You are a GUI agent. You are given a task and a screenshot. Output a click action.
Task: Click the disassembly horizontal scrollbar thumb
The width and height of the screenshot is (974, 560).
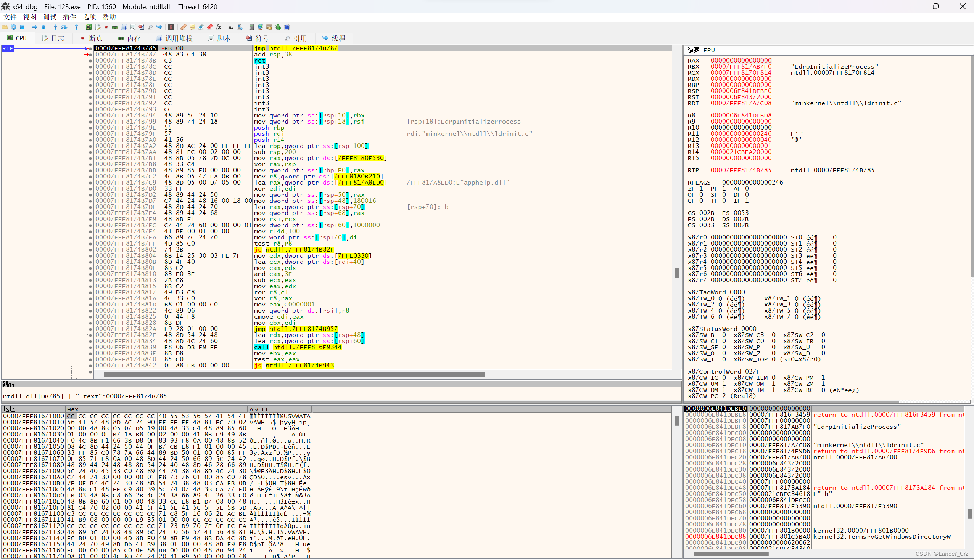click(x=294, y=374)
